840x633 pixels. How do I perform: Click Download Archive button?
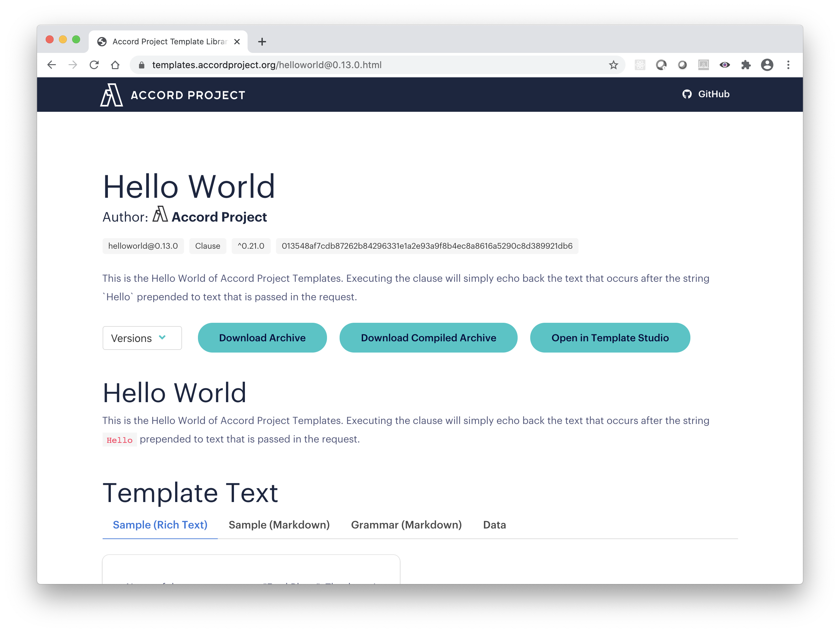pyautogui.click(x=262, y=338)
